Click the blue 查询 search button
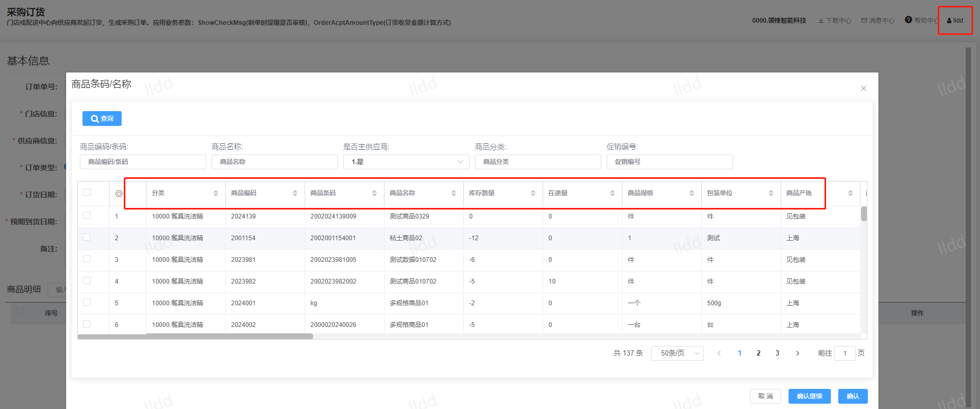 point(102,119)
